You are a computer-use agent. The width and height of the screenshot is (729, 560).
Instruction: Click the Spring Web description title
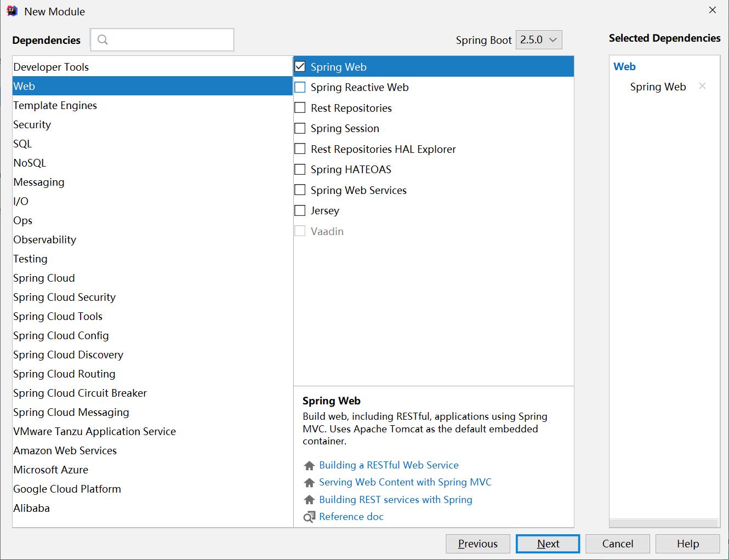coord(331,401)
